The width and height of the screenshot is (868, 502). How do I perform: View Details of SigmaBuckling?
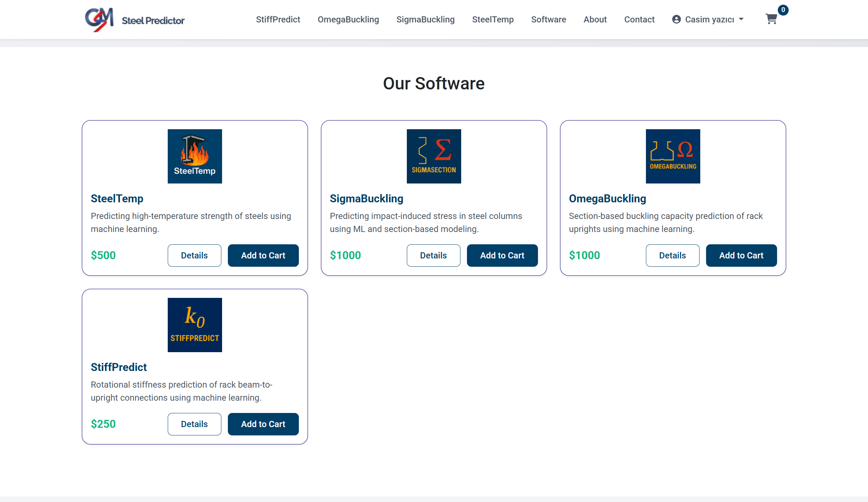point(433,255)
